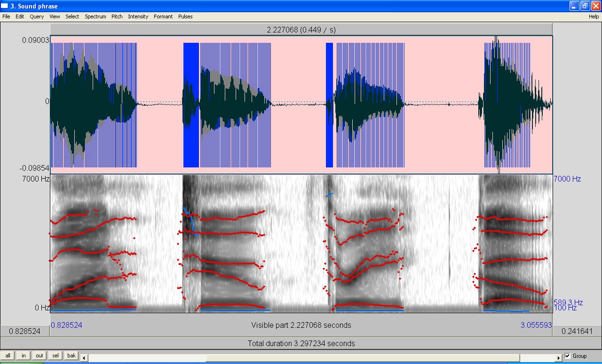Open the View menu
The width and height of the screenshot is (602, 364).
point(55,16)
